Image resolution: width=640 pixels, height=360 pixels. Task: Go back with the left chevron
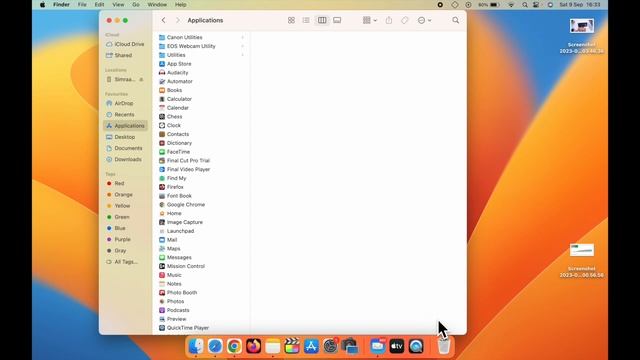point(164,20)
